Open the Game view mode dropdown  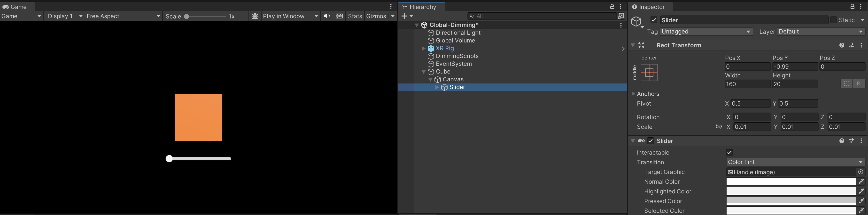[21, 16]
